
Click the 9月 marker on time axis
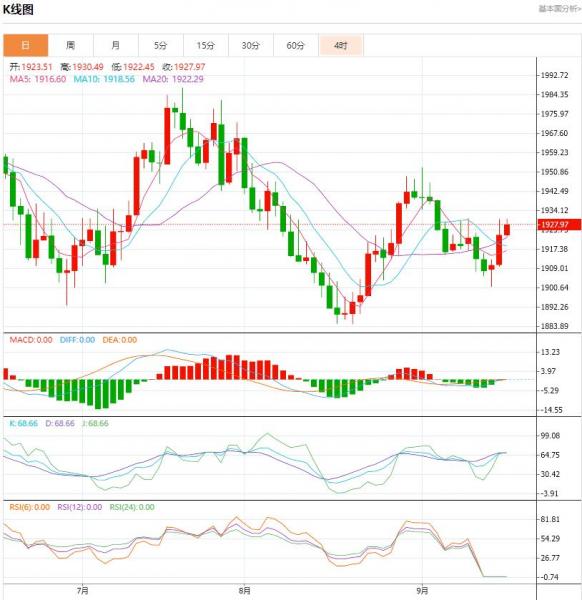tap(422, 591)
